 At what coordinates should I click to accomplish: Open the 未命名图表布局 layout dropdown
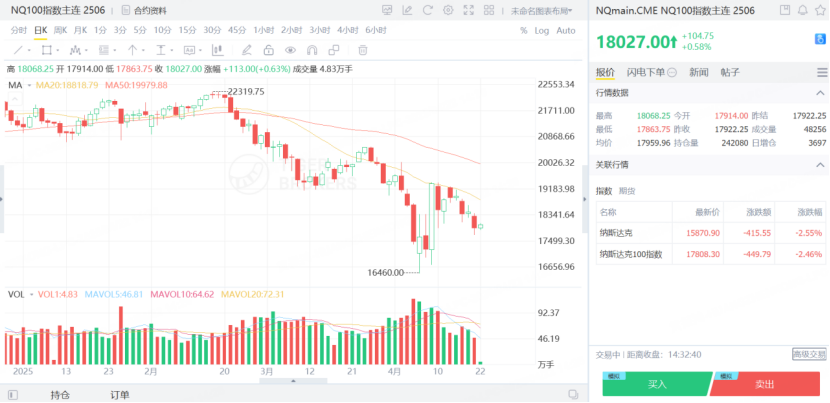click(x=542, y=11)
